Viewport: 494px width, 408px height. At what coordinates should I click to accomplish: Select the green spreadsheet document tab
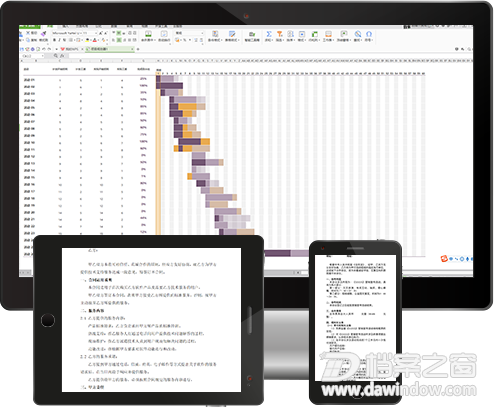click(x=110, y=49)
